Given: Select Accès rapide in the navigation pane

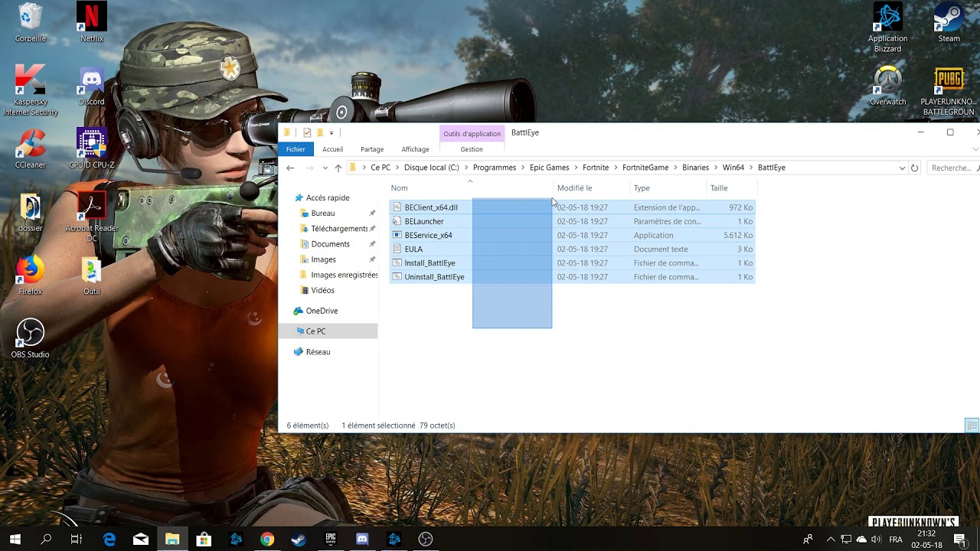Looking at the screenshot, I should pyautogui.click(x=328, y=197).
